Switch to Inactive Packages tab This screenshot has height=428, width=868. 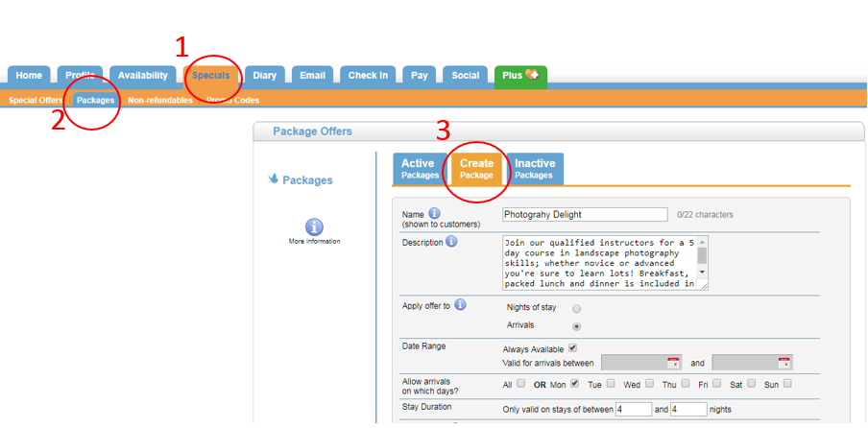click(x=533, y=169)
